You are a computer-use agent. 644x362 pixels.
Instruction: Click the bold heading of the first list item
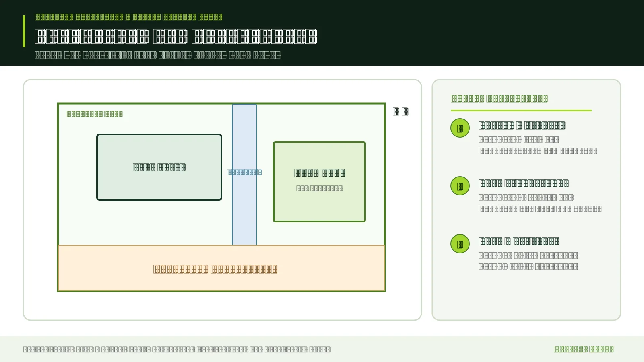click(x=522, y=125)
